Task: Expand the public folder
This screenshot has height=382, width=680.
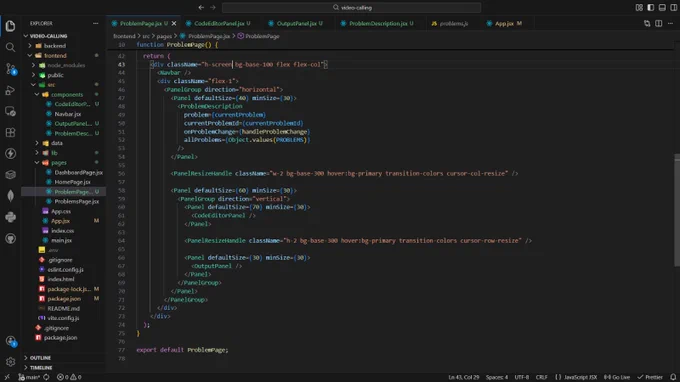Action: 33,75
